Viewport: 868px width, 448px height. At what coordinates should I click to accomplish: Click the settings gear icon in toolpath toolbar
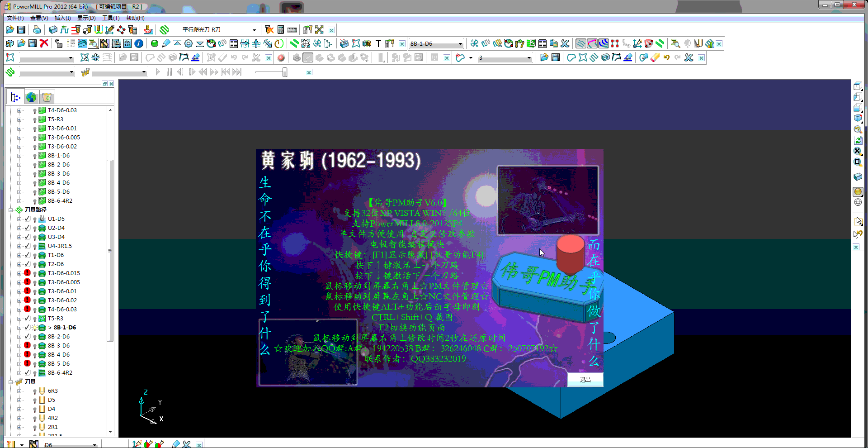tap(189, 43)
